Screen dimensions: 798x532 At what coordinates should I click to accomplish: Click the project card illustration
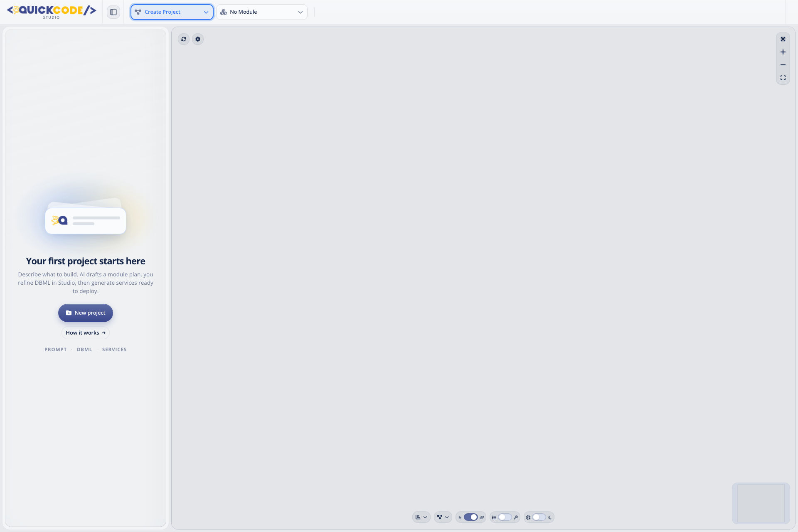86,216
